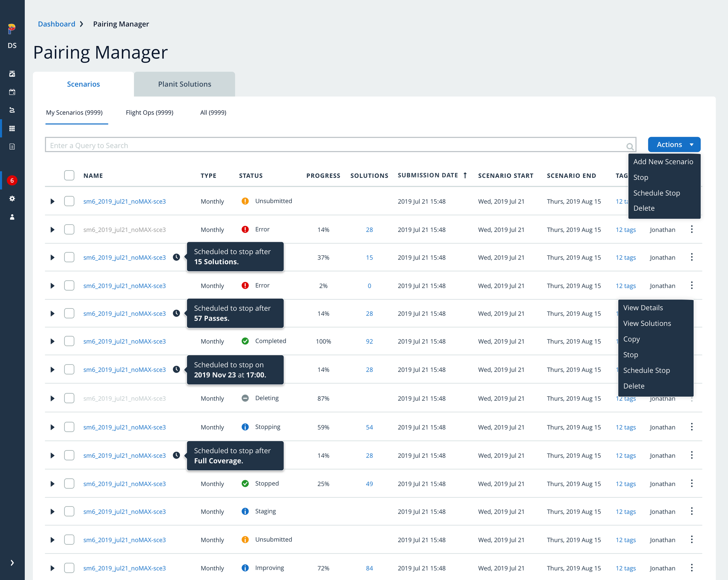Click clock icon on the 37% row

point(176,257)
